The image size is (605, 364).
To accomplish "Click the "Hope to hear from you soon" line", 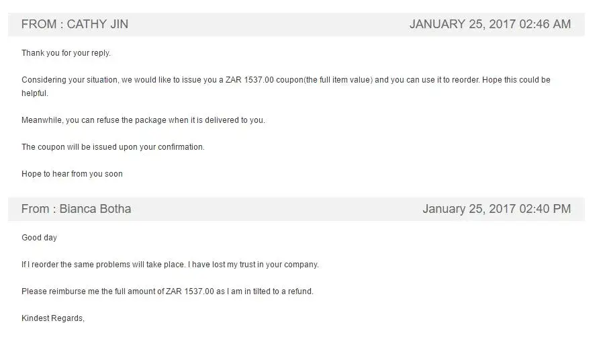I will [72, 174].
